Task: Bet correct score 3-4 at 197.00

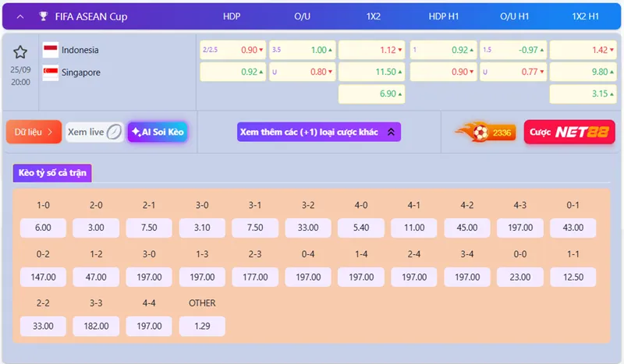Action: 467,277
